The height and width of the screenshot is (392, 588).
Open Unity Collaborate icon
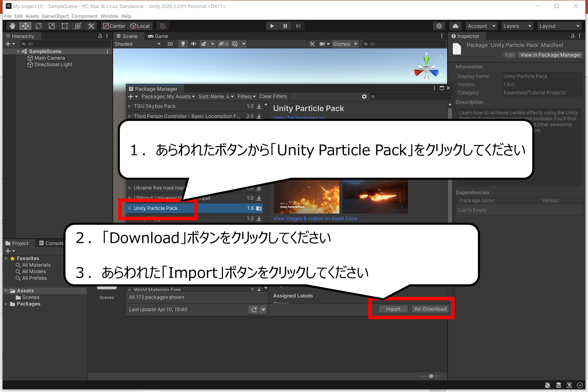tap(439, 26)
